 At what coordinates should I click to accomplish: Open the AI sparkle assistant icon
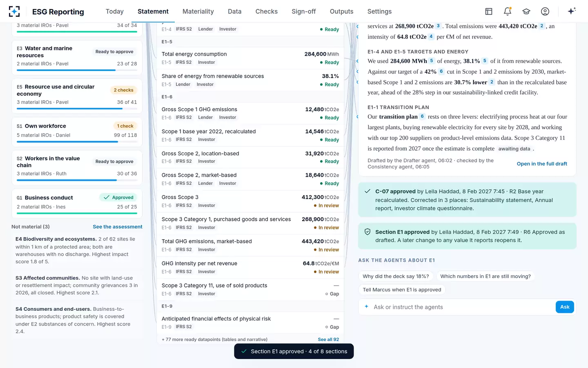pos(572,11)
